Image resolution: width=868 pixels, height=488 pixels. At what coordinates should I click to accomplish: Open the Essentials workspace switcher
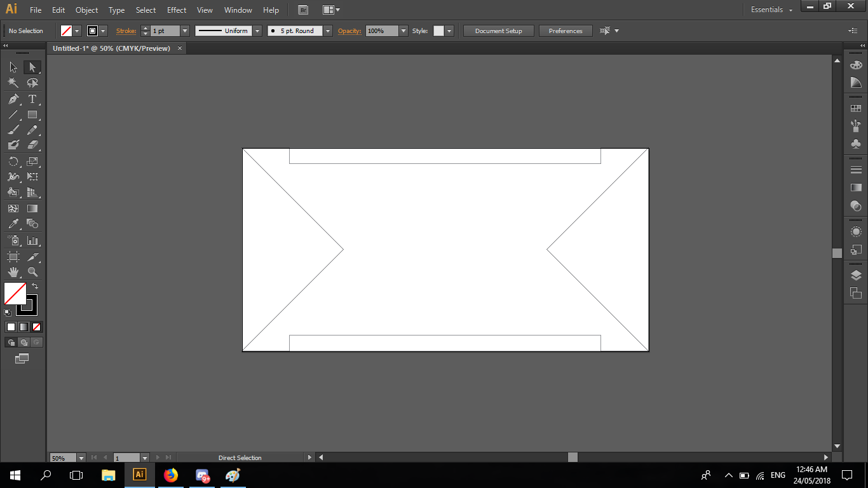(x=771, y=10)
